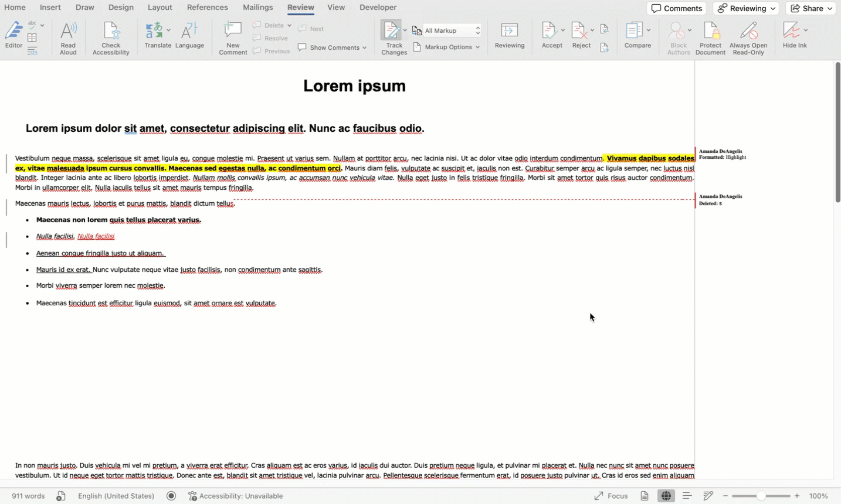Switch to the References tab
The image size is (841, 504).
point(208,8)
